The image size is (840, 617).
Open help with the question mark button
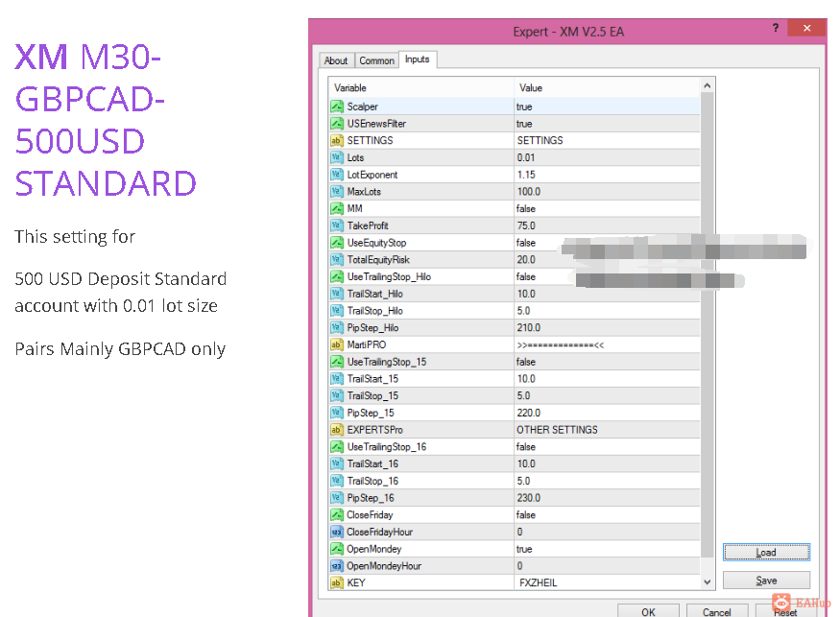[775, 28]
